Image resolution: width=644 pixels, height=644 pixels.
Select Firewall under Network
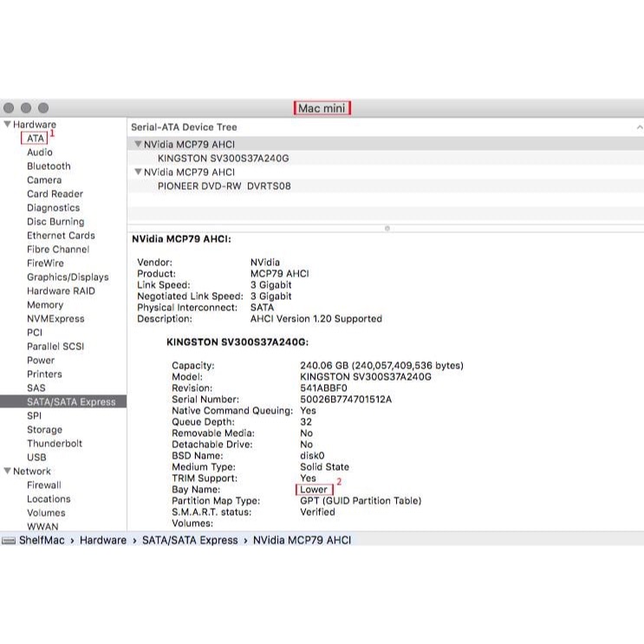[44, 485]
